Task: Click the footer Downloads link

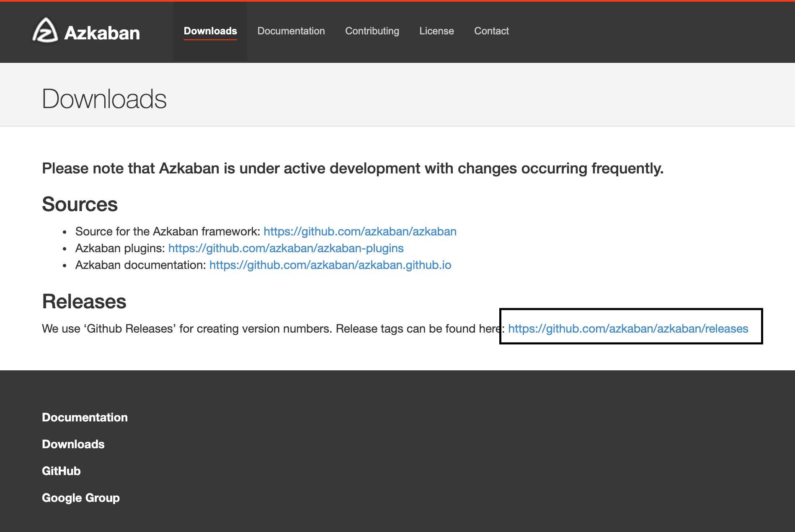Action: tap(73, 444)
